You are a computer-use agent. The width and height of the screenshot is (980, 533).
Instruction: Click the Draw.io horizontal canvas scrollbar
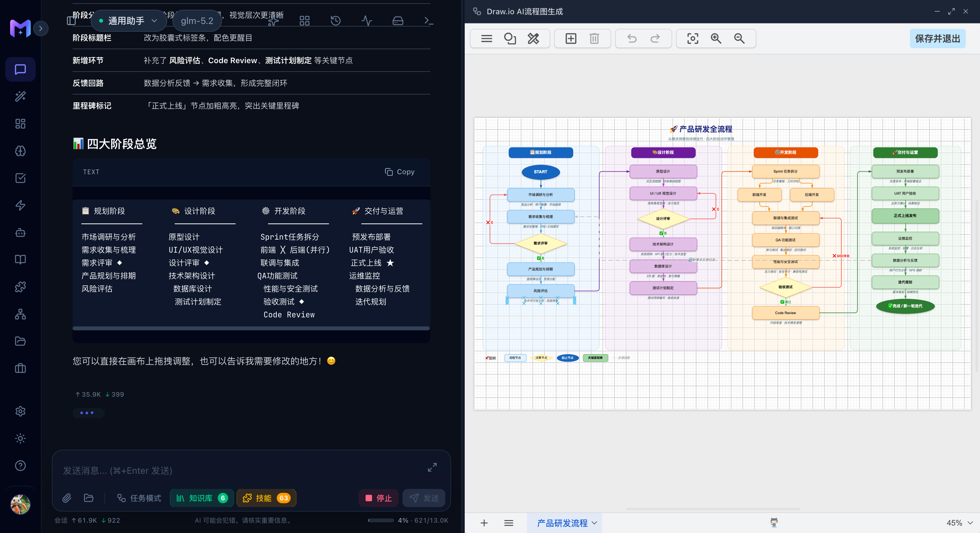click(713, 509)
